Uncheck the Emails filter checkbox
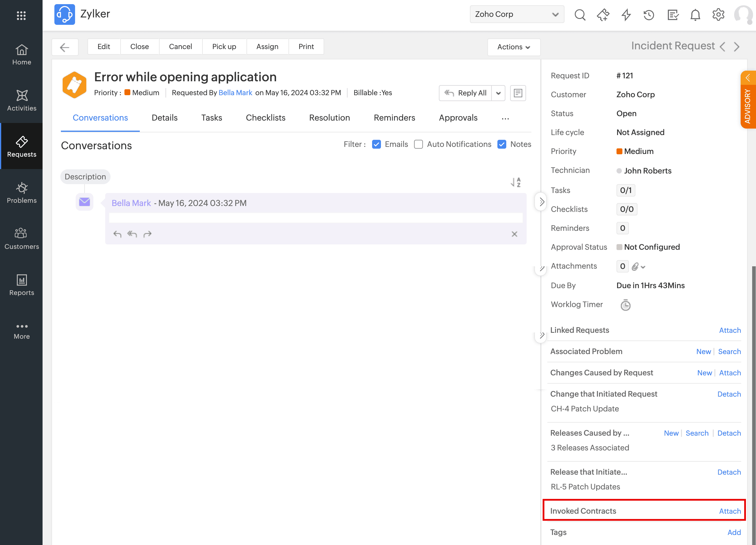This screenshot has width=756, height=545. pyautogui.click(x=376, y=144)
